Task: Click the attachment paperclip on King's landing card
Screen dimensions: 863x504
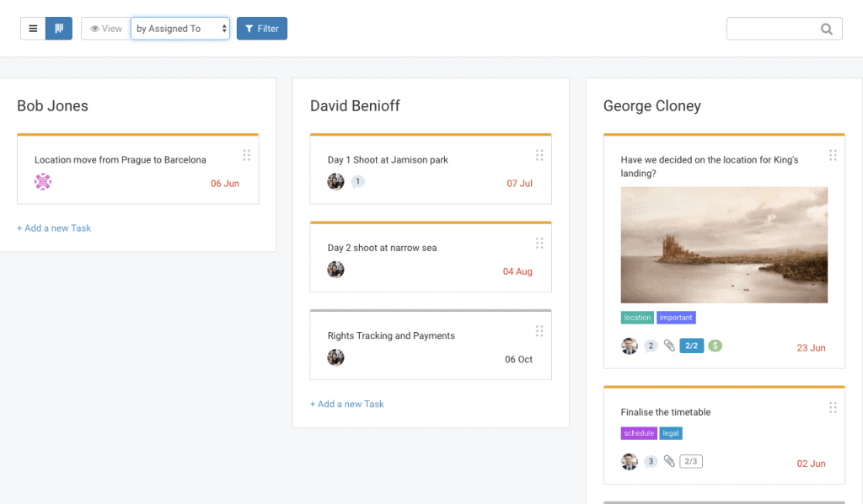Action: pyautogui.click(x=669, y=346)
